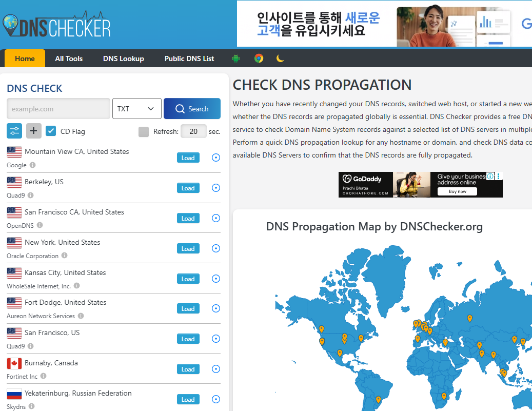The height and width of the screenshot is (411, 532).
Task: Click the plus icon to add DNS server
Action: click(33, 131)
